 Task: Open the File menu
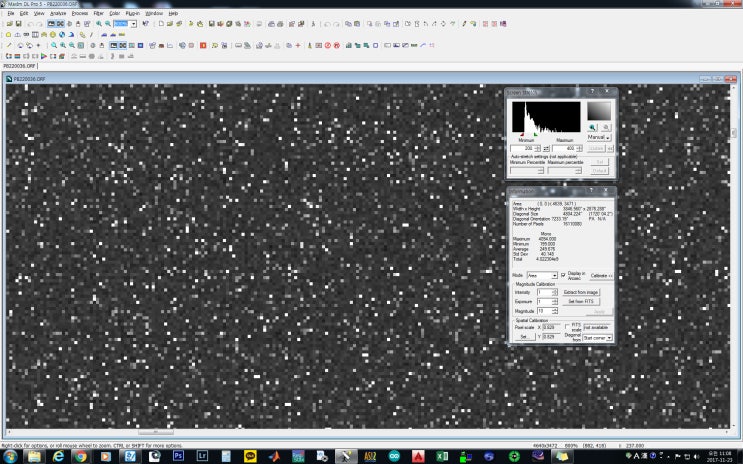point(11,13)
